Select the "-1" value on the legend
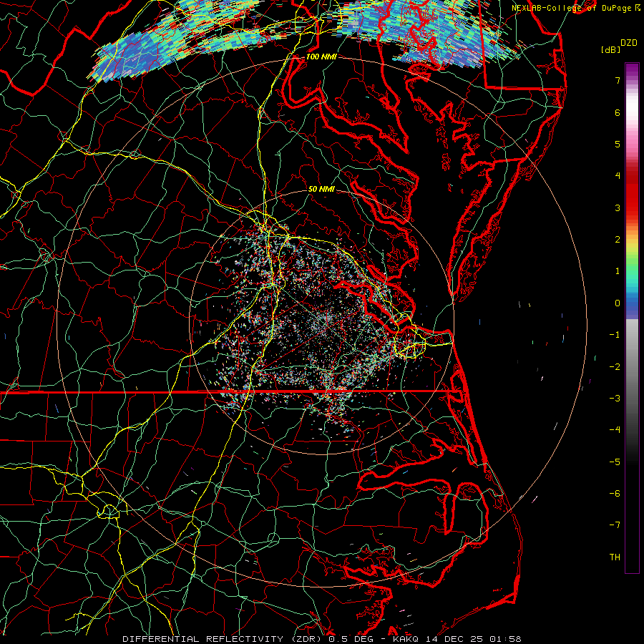 [615, 335]
